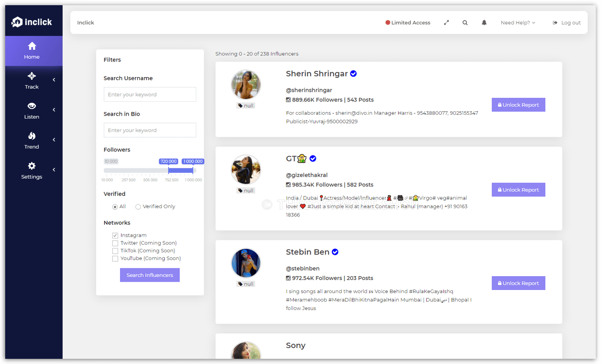Select the Verified Only radio button
The height and width of the screenshot is (364, 601).
(138, 207)
